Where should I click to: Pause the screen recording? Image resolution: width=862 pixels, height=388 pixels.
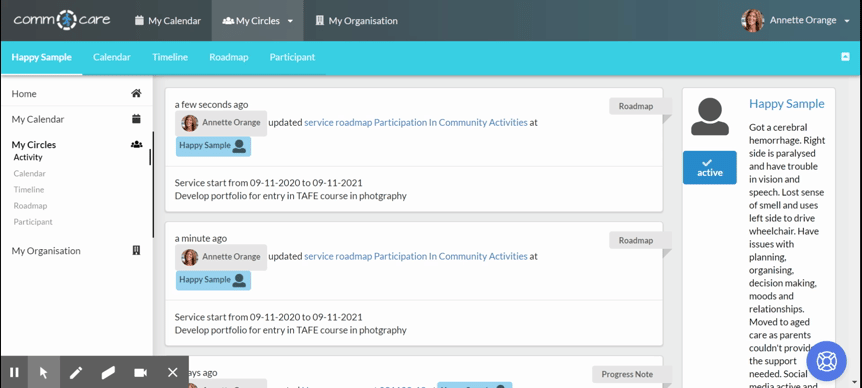14,373
